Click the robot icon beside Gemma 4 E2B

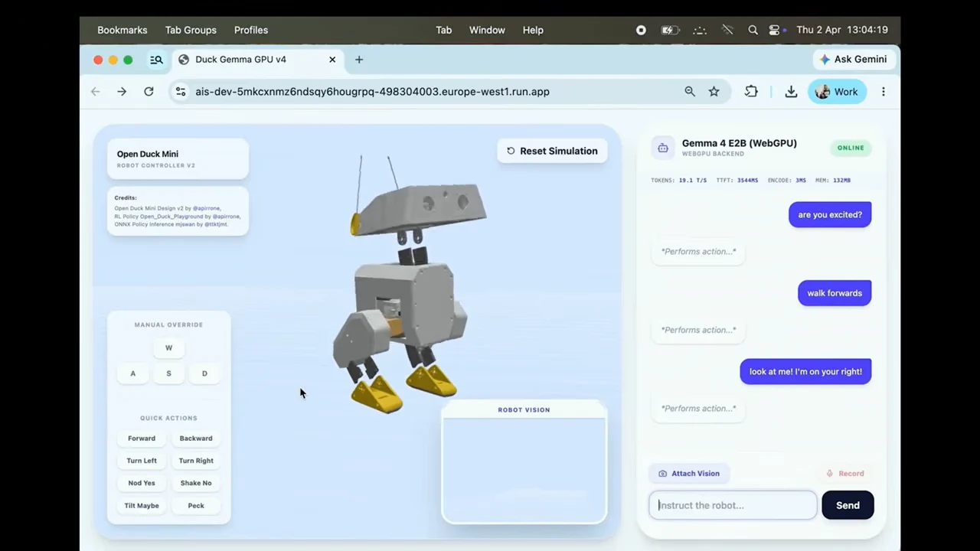(x=663, y=148)
